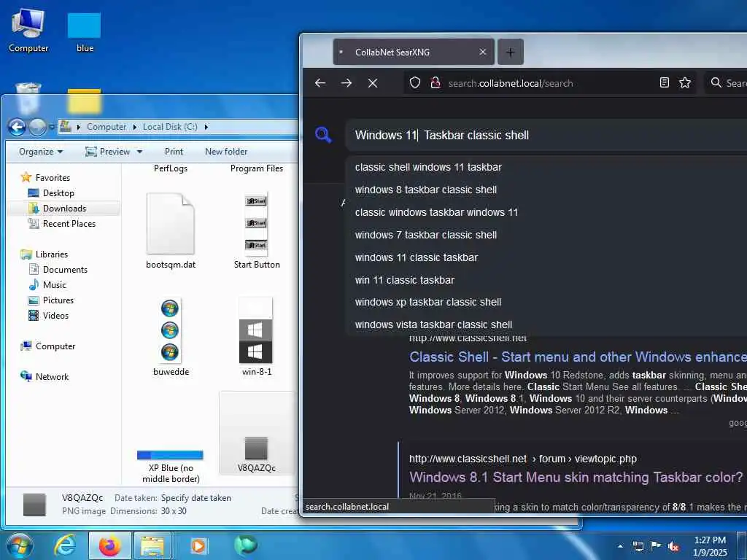
Task: Go back in the browser
Action: pyautogui.click(x=320, y=83)
